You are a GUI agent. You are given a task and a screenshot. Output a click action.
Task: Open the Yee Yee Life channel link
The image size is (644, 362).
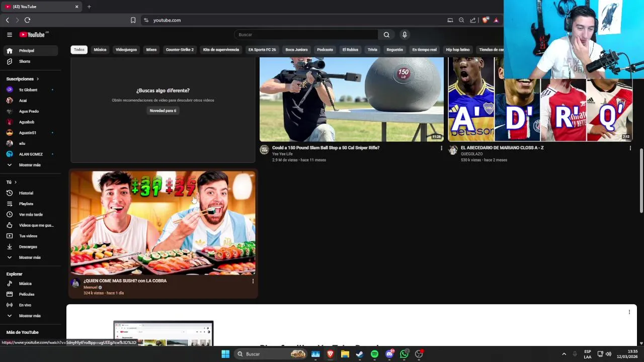(x=282, y=154)
